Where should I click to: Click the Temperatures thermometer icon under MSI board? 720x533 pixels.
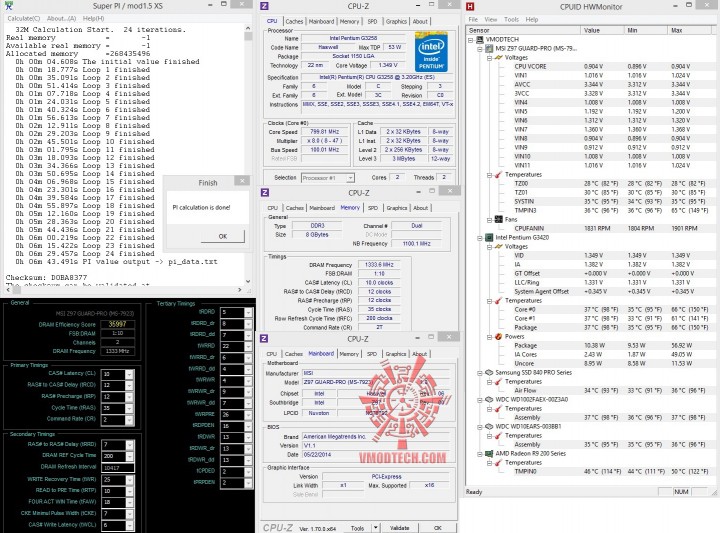(499, 174)
